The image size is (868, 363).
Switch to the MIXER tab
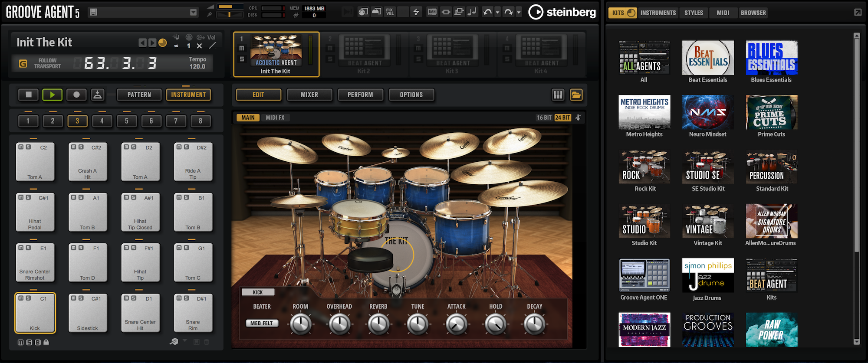(x=309, y=95)
